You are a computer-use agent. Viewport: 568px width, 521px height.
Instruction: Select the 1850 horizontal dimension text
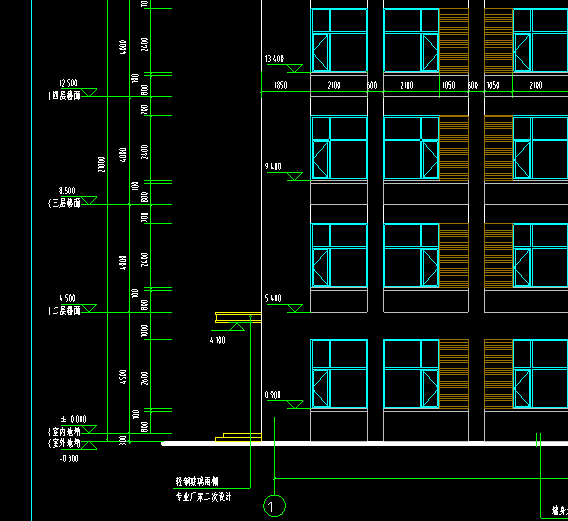point(281,85)
